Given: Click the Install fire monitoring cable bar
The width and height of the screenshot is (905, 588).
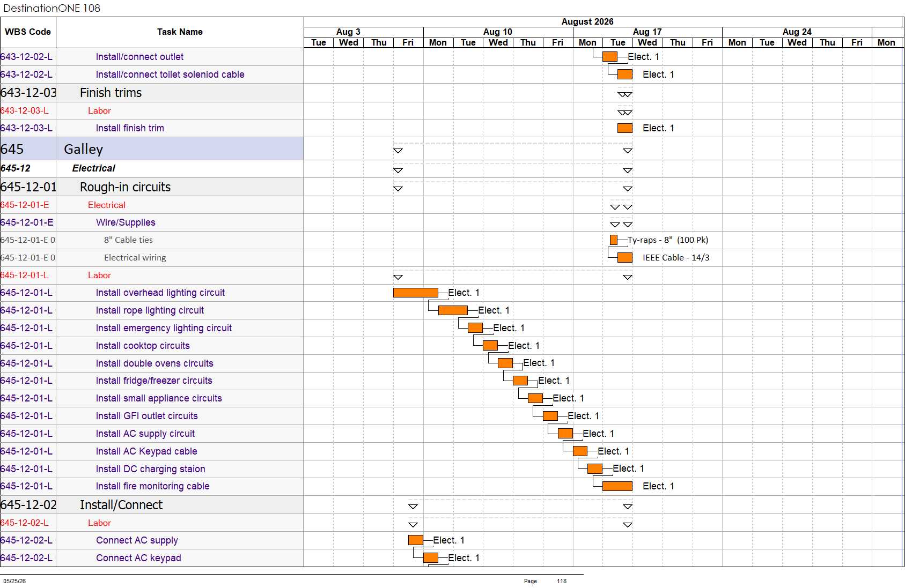Looking at the screenshot, I should point(617,486).
